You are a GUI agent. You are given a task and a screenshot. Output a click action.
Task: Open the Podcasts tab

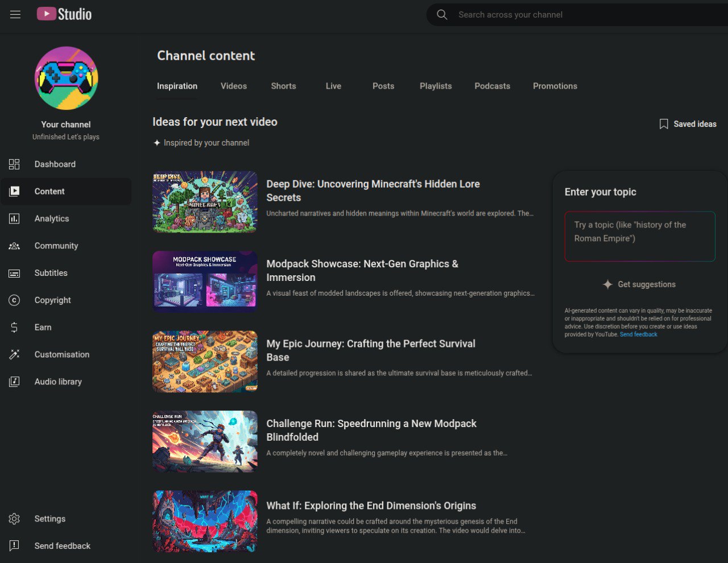pos(492,86)
